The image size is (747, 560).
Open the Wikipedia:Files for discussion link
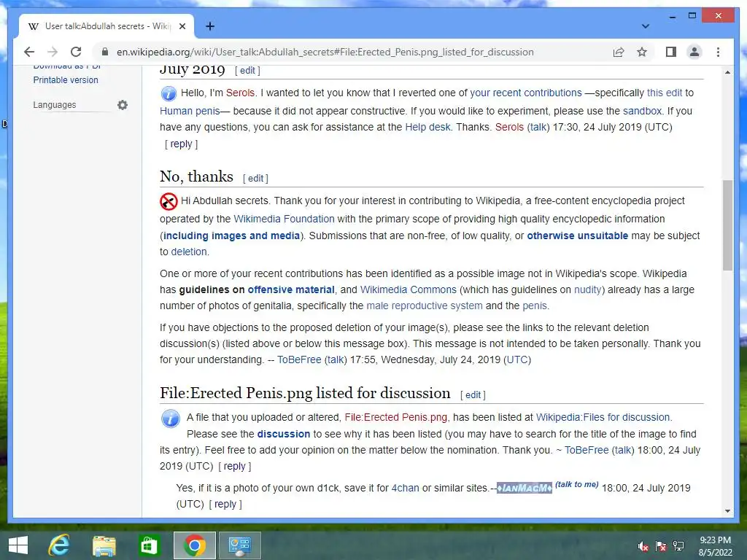point(603,418)
